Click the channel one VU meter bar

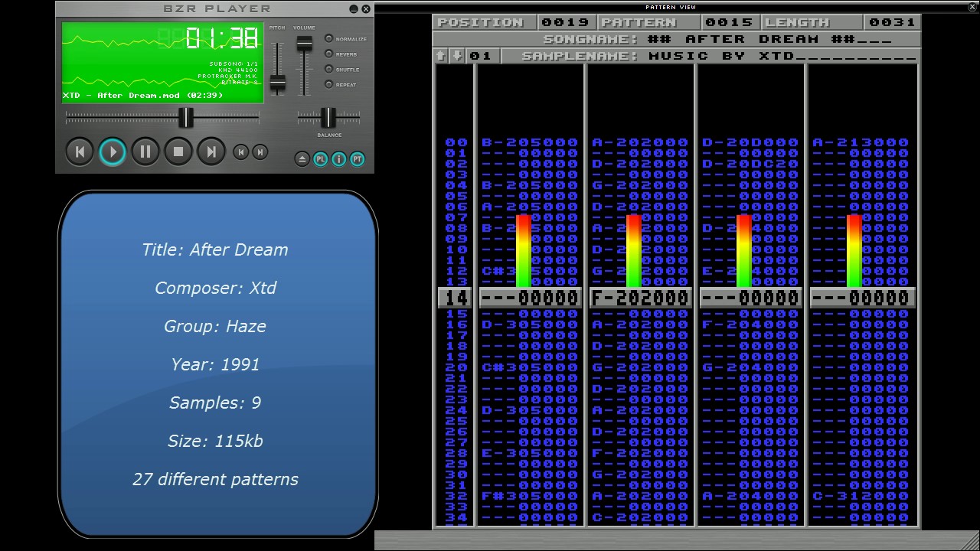coord(524,251)
